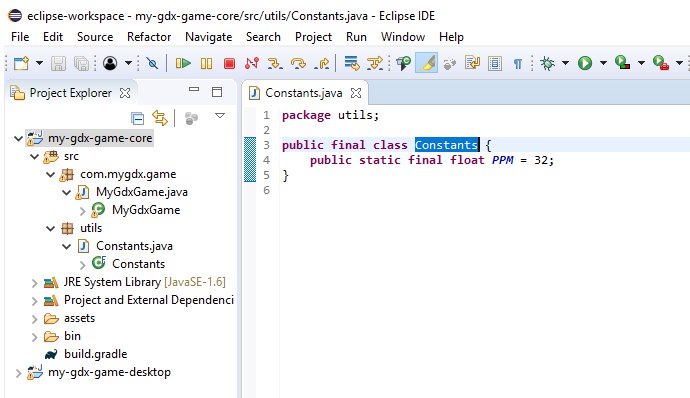Collapse the src folder node
Screen dimensions: 690x398
click(35, 156)
